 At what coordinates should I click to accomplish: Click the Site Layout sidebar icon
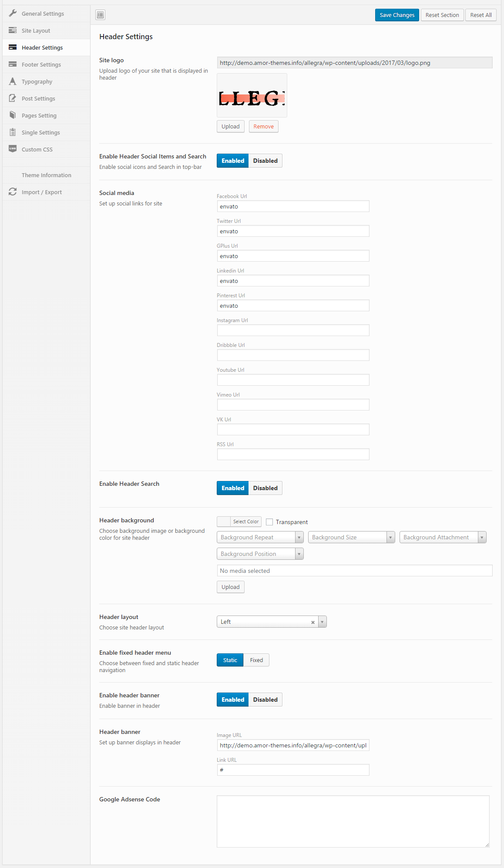tap(13, 30)
